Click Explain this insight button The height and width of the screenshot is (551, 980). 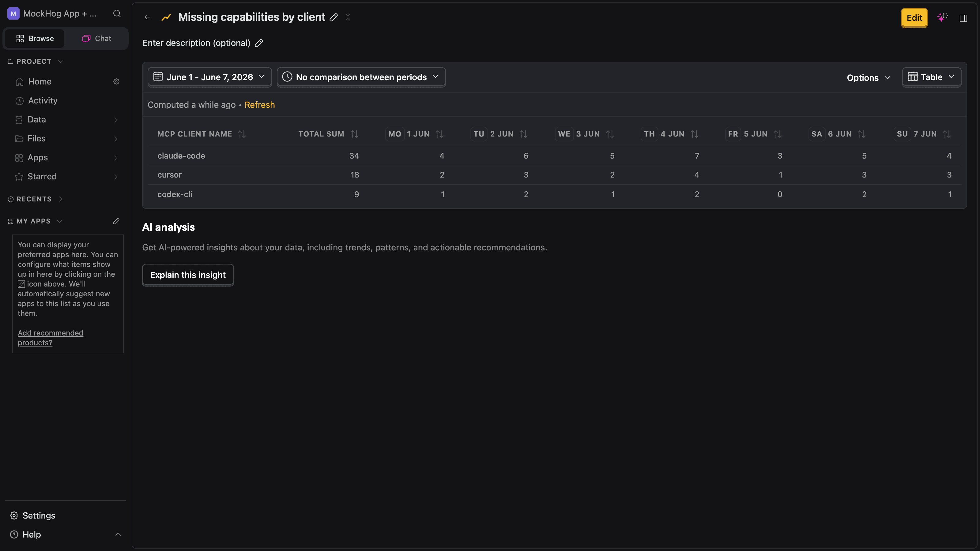pyautogui.click(x=188, y=275)
